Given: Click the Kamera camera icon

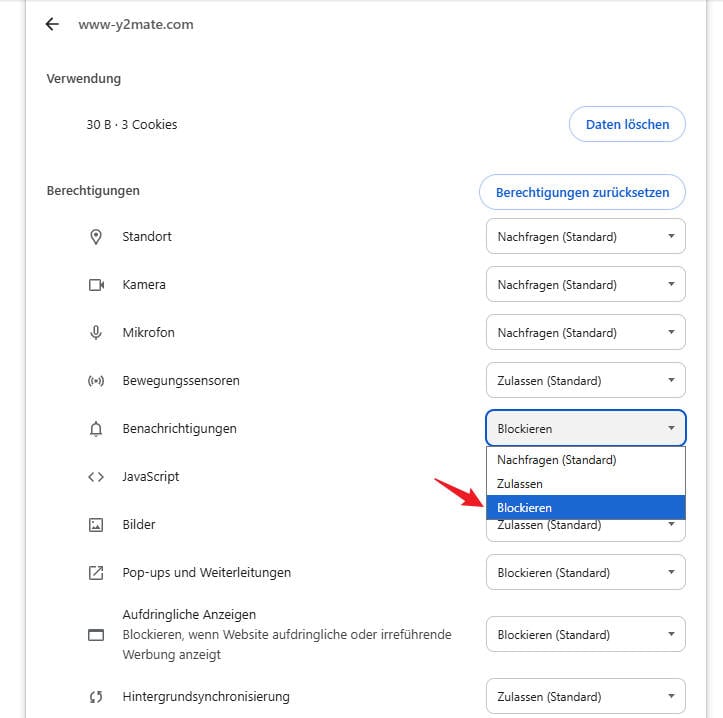Looking at the screenshot, I should pos(96,285).
